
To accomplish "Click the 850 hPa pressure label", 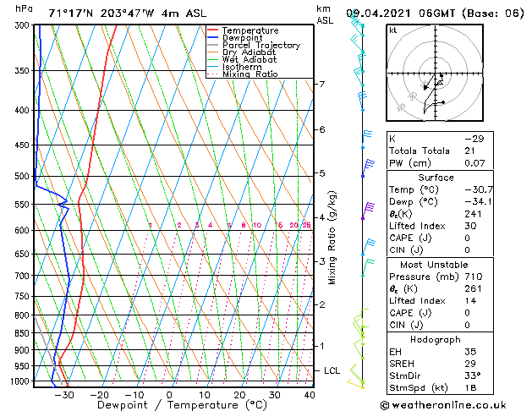I will 24,333.
